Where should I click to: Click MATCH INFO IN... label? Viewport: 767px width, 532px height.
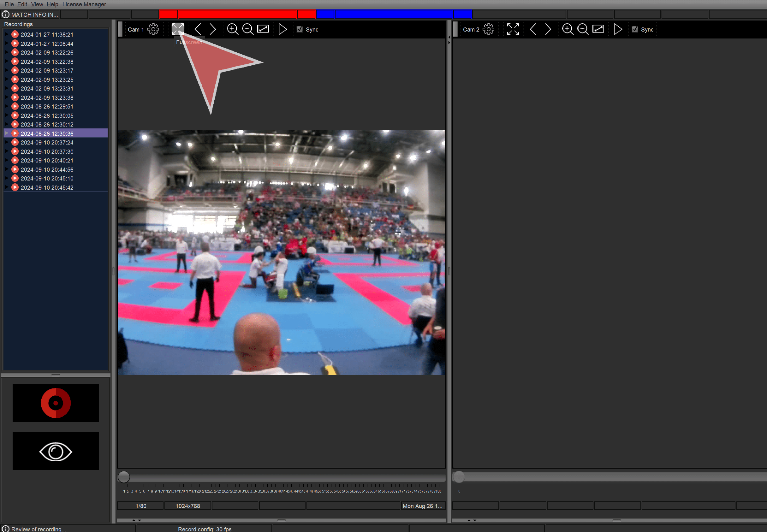click(x=34, y=15)
